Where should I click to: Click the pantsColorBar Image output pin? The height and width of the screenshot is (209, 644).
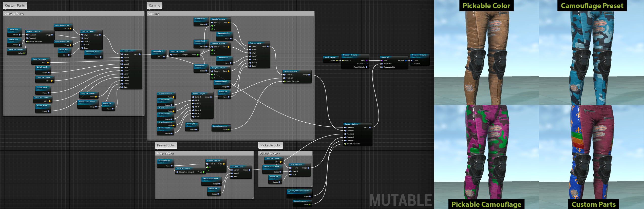(172, 166)
